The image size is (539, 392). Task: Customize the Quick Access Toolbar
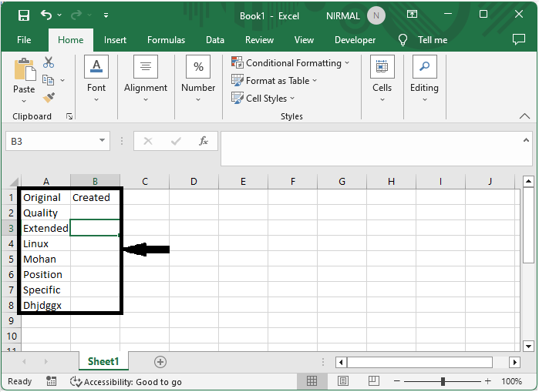pyautogui.click(x=106, y=15)
